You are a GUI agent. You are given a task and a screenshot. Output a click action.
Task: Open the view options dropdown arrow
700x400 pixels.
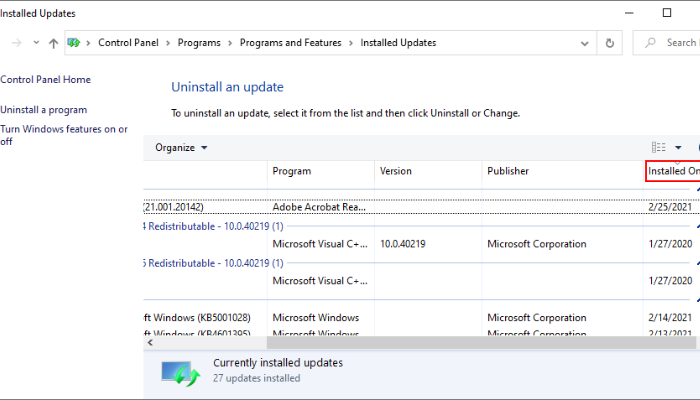pos(678,148)
